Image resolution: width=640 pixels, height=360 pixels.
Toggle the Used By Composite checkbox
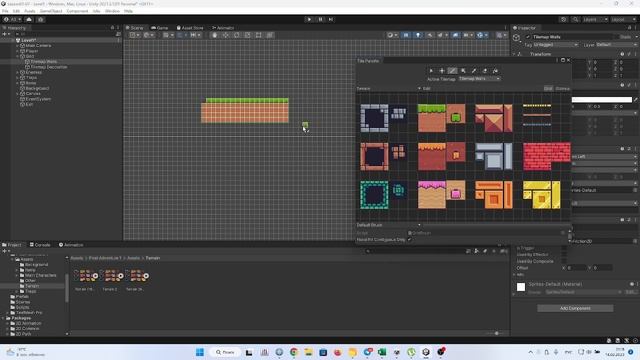pyautogui.click(x=564, y=261)
